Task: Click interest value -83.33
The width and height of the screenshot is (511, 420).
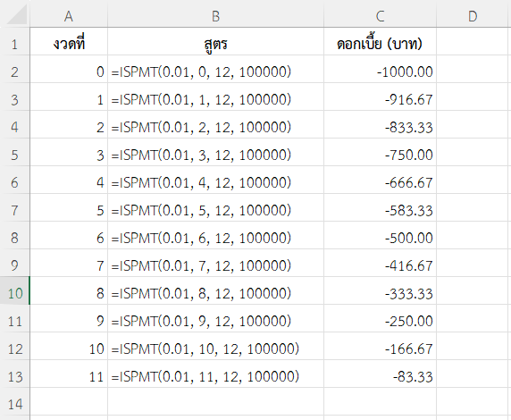Action: coord(380,374)
